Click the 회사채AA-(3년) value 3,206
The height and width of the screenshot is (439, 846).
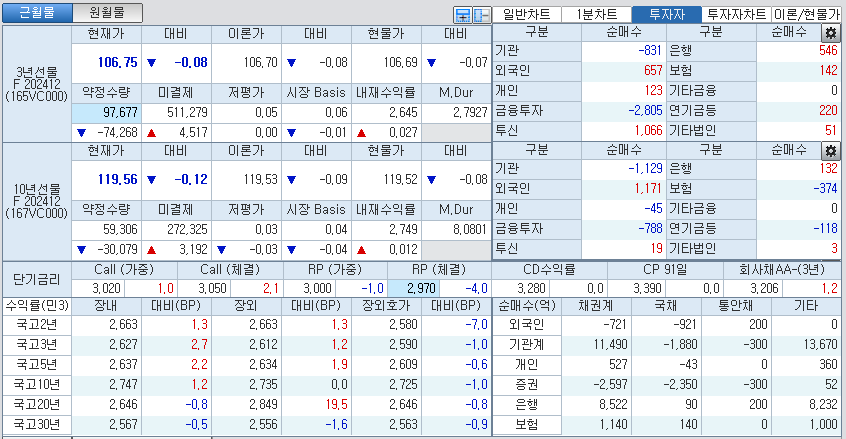[x=765, y=289]
